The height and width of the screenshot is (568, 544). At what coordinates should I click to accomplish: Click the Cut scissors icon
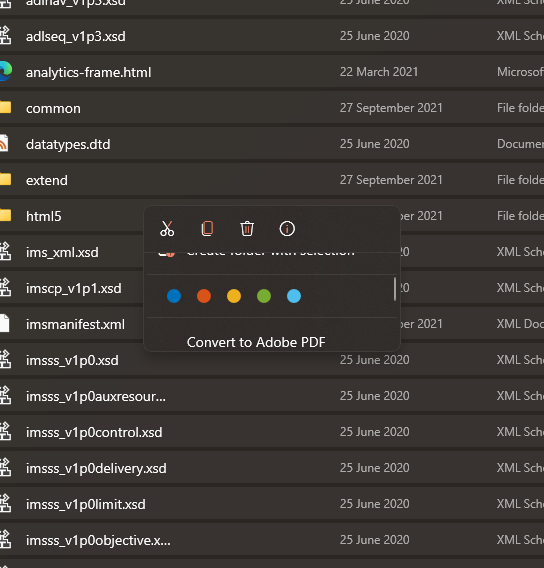167,229
